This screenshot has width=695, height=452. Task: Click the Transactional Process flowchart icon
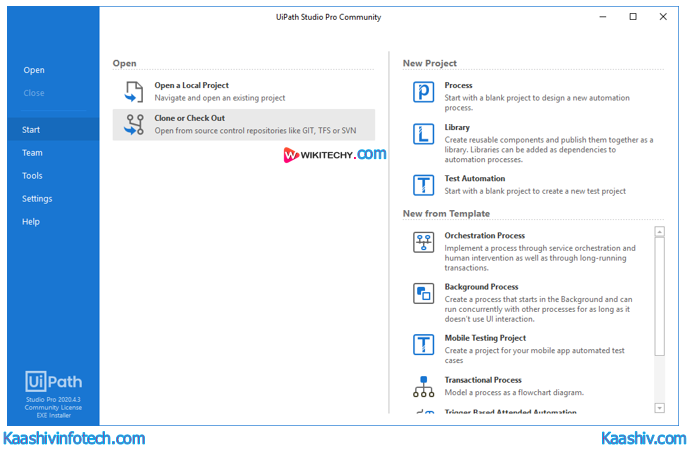click(x=423, y=386)
